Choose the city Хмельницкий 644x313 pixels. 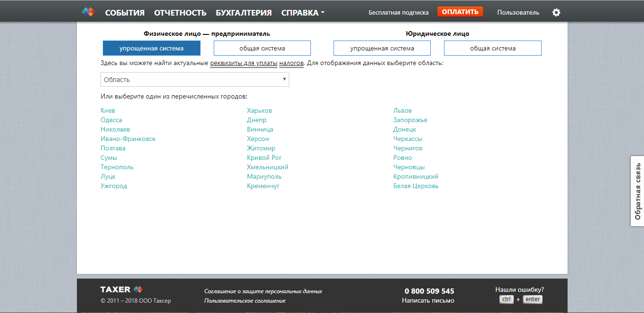point(268,167)
